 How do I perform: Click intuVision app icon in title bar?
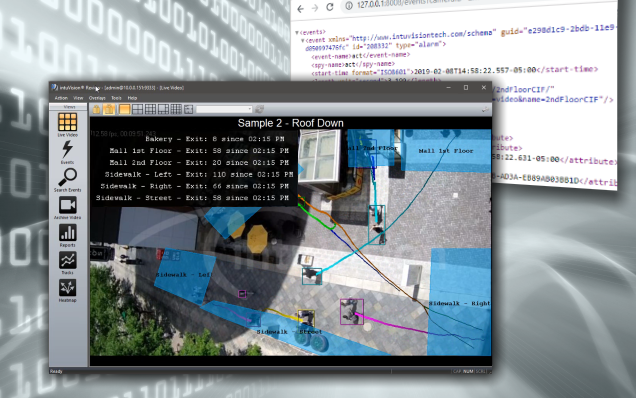(x=54, y=87)
